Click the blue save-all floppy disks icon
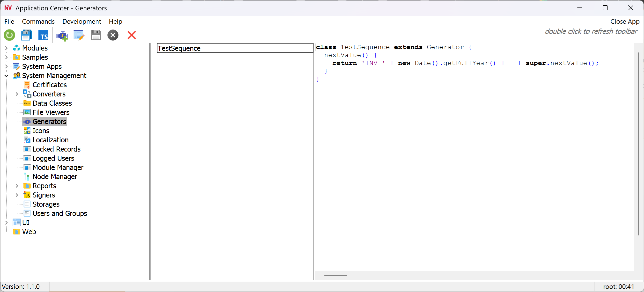 (26, 35)
